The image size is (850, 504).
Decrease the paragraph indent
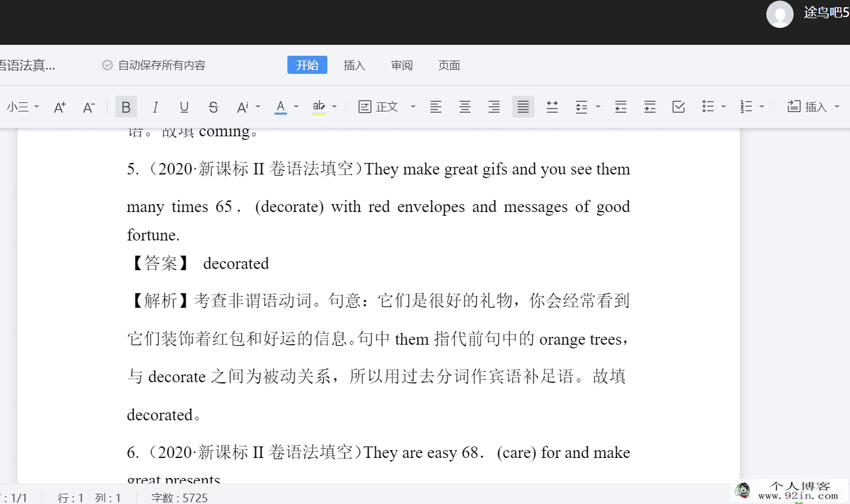pyautogui.click(x=621, y=107)
